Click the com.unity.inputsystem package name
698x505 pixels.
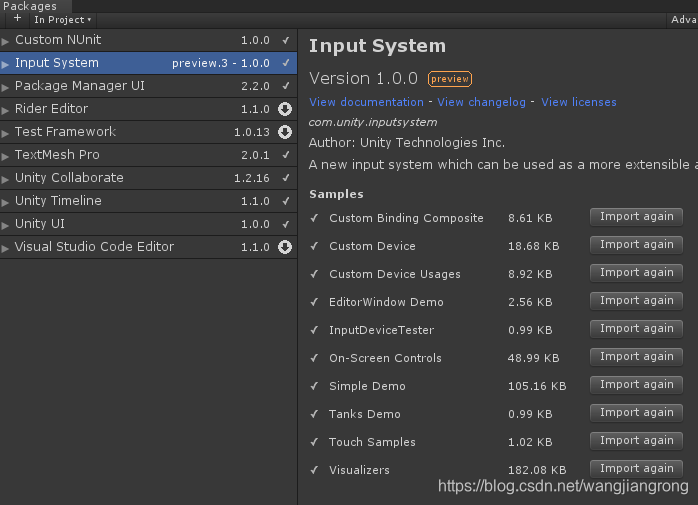(x=373, y=122)
